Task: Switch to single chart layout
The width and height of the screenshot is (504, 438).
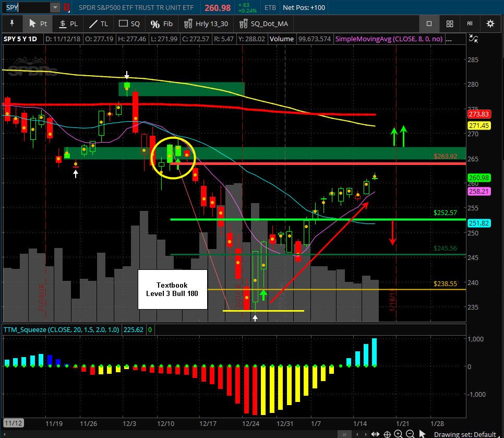Action: tap(429, 23)
